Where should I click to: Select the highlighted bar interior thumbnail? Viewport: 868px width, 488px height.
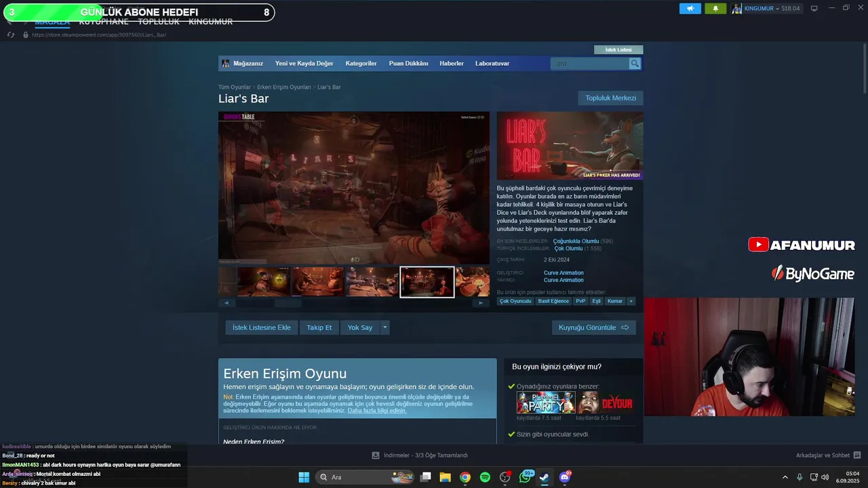(x=427, y=282)
